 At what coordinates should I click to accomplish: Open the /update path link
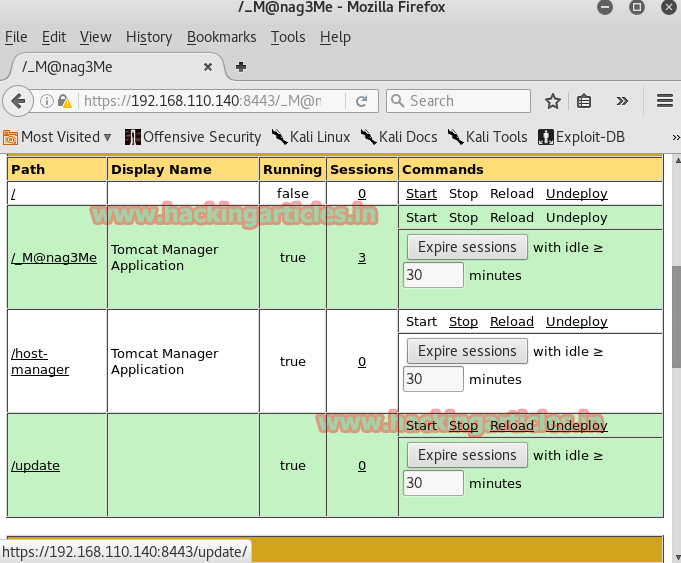[35, 466]
